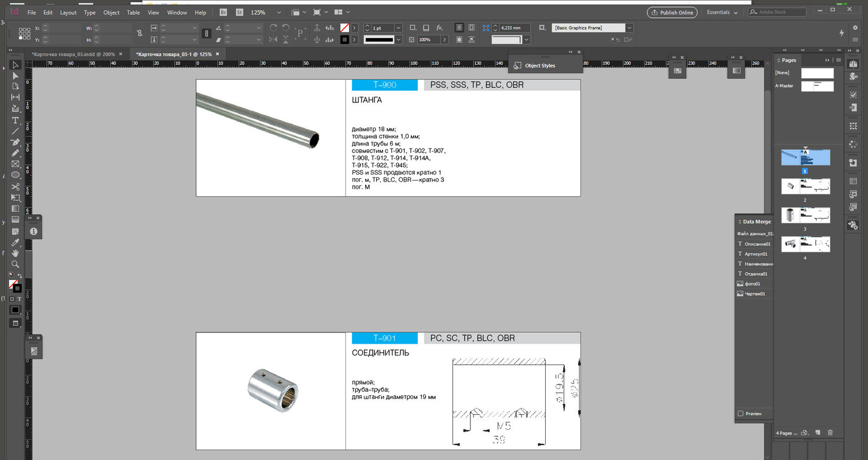Click the fill color swatch in control bar
The image size is (868, 460).
(x=344, y=28)
